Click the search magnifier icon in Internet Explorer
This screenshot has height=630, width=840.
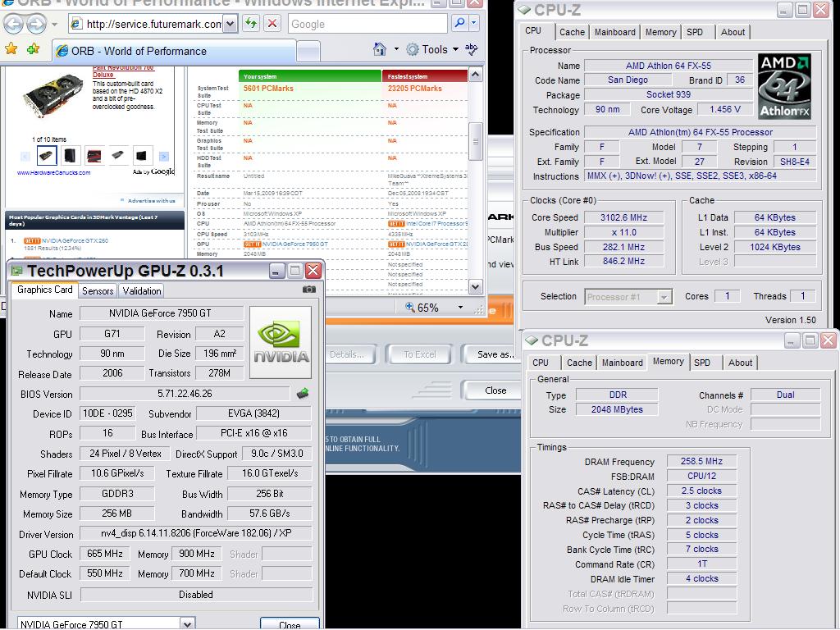[x=459, y=23]
